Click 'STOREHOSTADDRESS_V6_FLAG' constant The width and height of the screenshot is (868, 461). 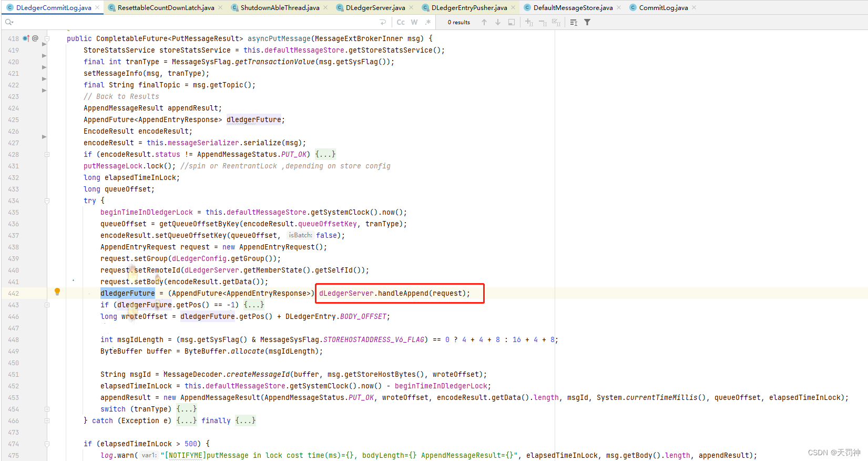coord(374,339)
